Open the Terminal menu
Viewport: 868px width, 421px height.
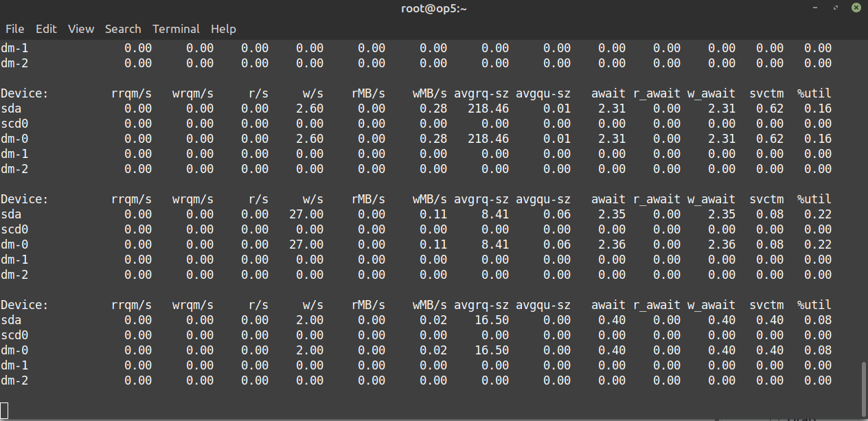pyautogui.click(x=176, y=29)
